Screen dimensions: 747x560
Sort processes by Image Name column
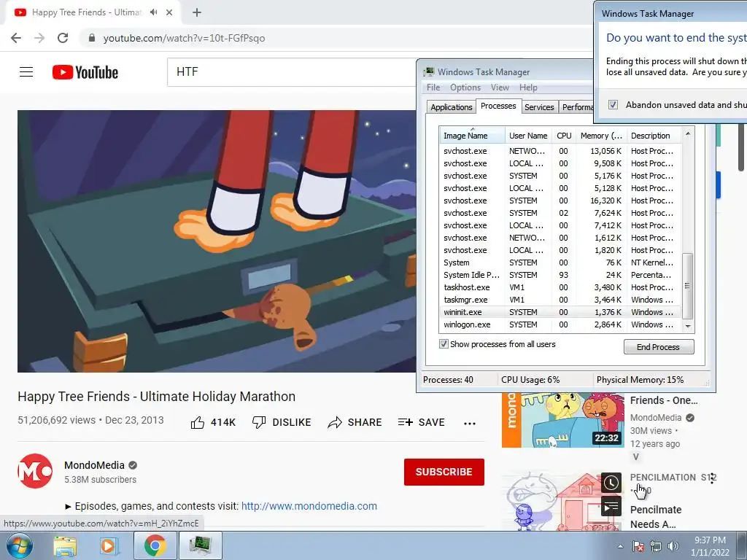click(x=472, y=135)
